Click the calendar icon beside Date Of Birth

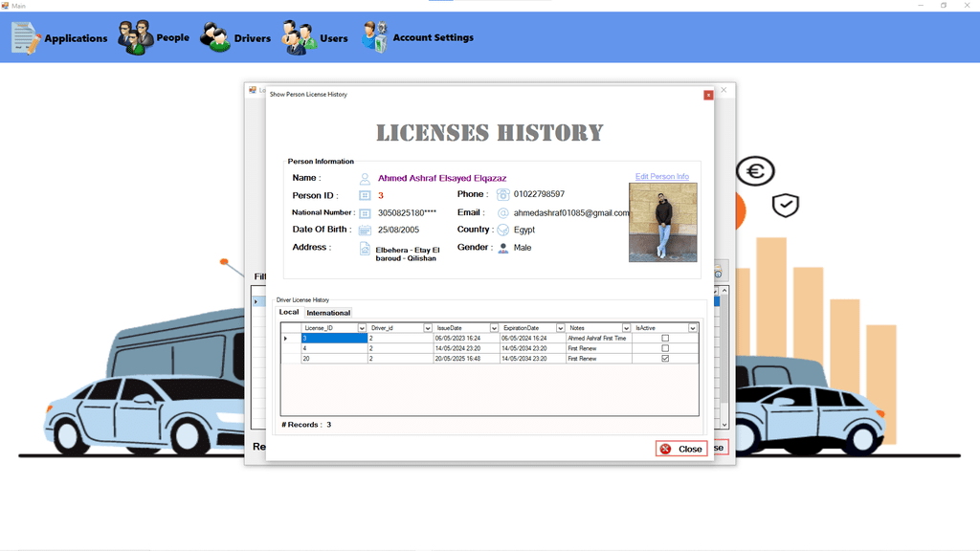(365, 230)
